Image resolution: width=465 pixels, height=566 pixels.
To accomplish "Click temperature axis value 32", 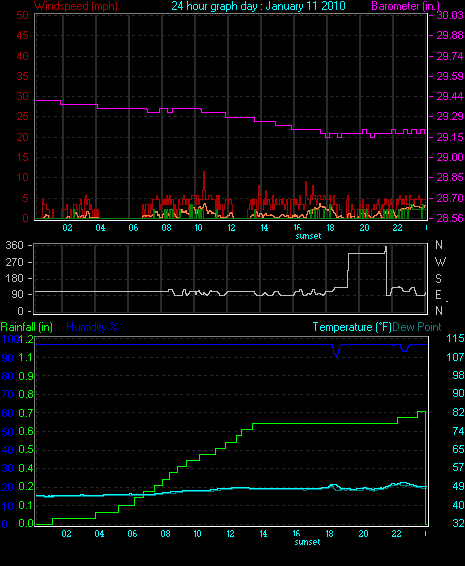I will pyautogui.click(x=458, y=523).
